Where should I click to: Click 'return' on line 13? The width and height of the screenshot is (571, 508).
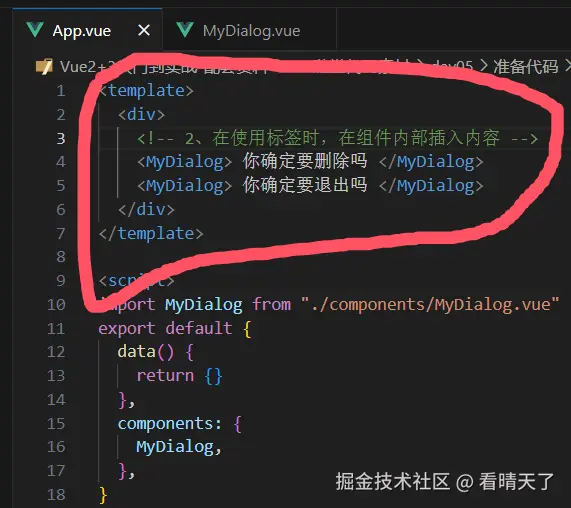tap(165, 375)
